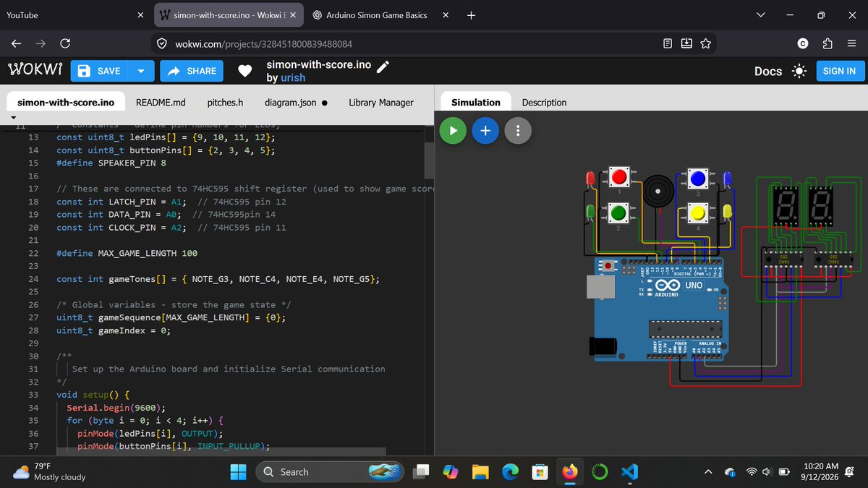
Task: Go back in browser
Action: pyautogui.click(x=17, y=44)
